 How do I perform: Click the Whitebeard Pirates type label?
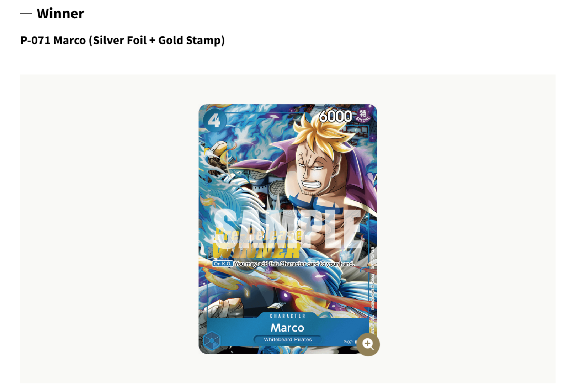click(288, 339)
